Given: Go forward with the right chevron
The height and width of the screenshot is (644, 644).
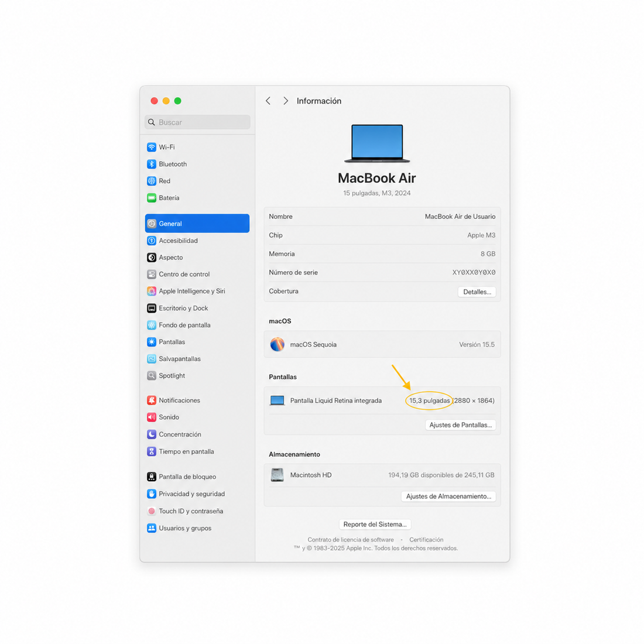Looking at the screenshot, I should pos(286,101).
